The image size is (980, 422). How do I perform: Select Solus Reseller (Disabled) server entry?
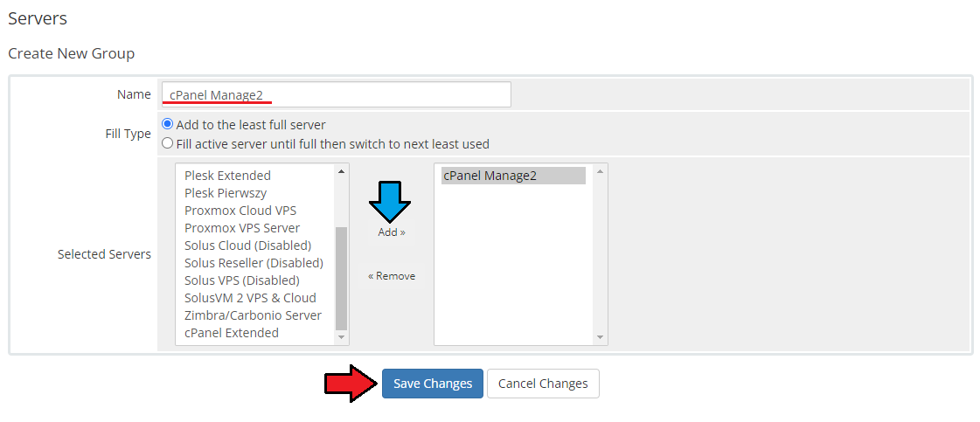pyautogui.click(x=254, y=263)
